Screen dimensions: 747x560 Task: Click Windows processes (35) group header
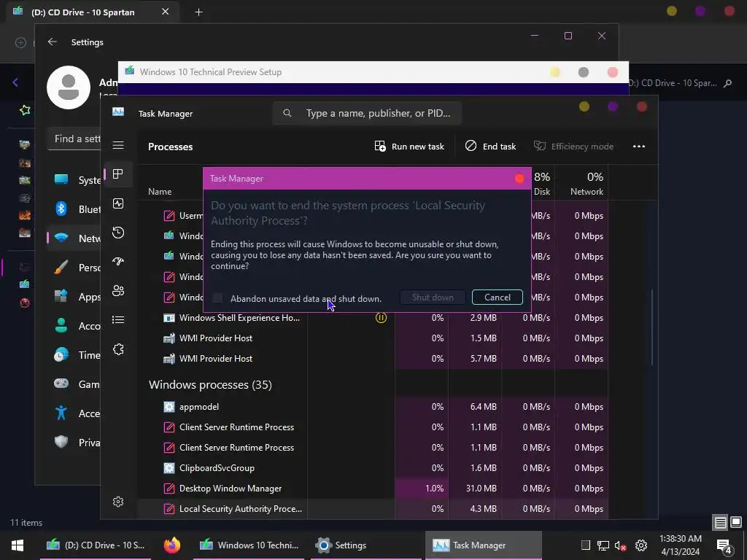click(210, 385)
